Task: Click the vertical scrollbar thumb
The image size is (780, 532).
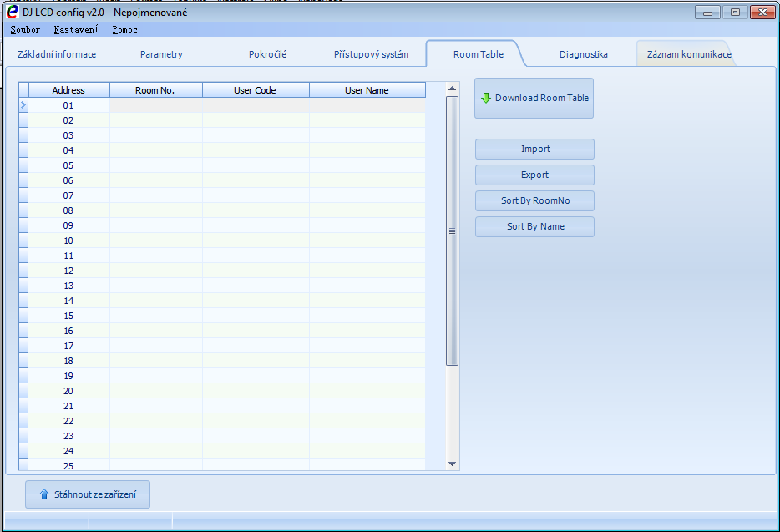Action: click(x=452, y=231)
